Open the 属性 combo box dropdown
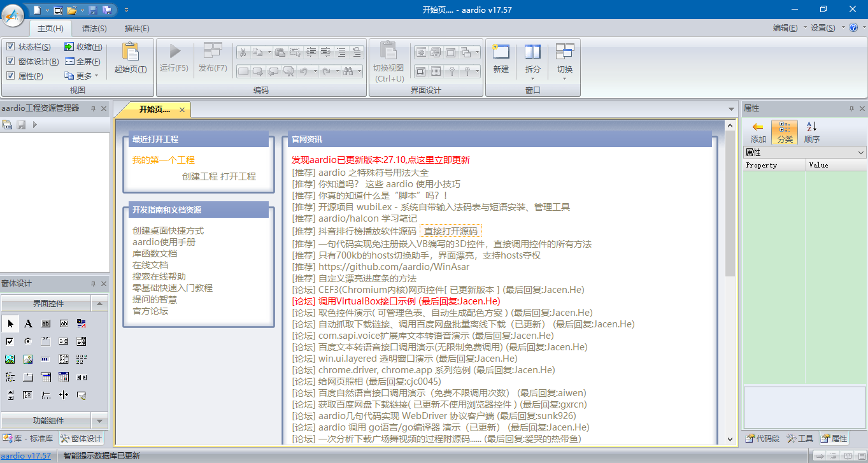 pos(861,153)
